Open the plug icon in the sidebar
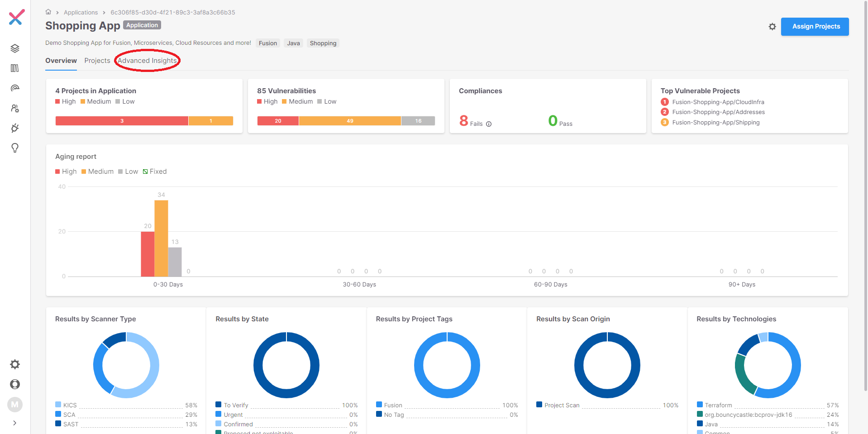 tap(15, 128)
